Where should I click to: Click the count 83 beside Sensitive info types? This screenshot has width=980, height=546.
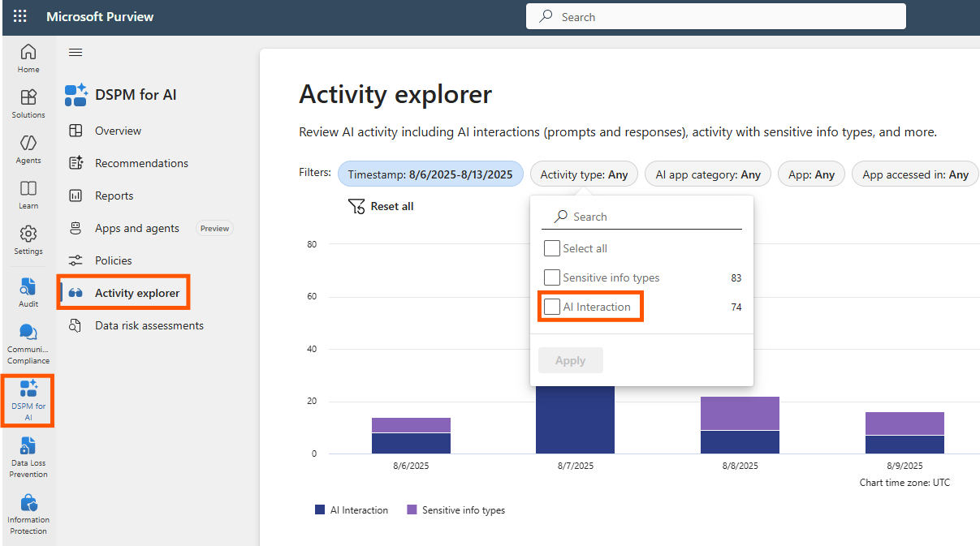coord(736,277)
